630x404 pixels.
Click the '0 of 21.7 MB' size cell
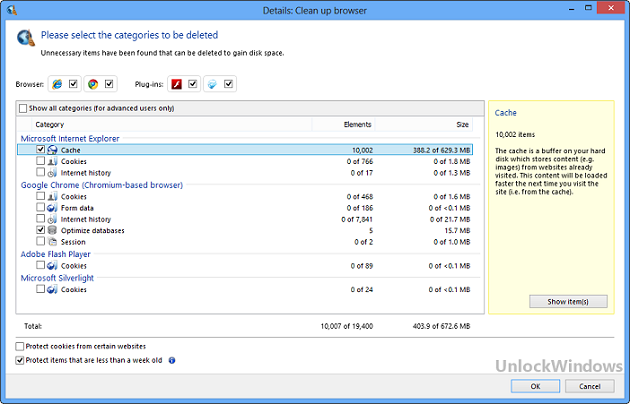450,219
